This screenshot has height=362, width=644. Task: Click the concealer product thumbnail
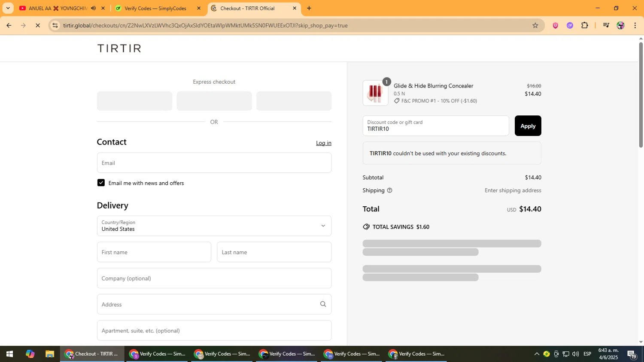(x=375, y=93)
